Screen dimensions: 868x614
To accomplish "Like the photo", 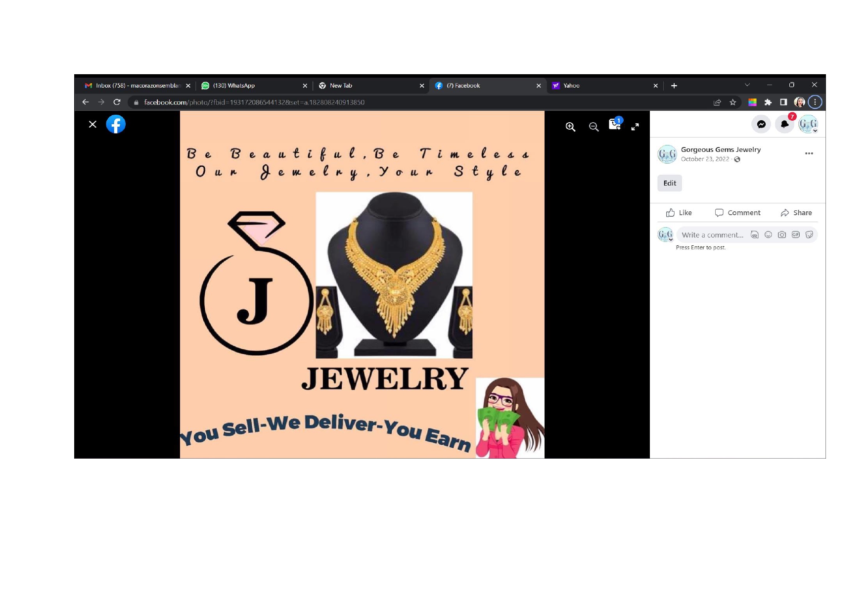I will pos(679,213).
